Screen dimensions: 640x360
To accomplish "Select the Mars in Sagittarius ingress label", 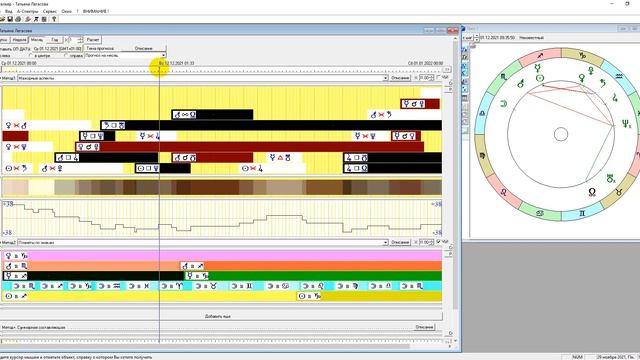I will [x=192, y=266].
